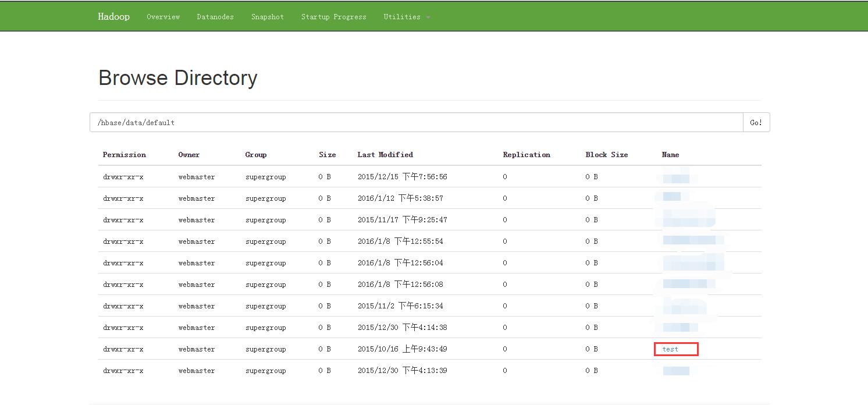868x412 pixels.
Task: Click webmaster owner in the test row
Action: coord(197,349)
